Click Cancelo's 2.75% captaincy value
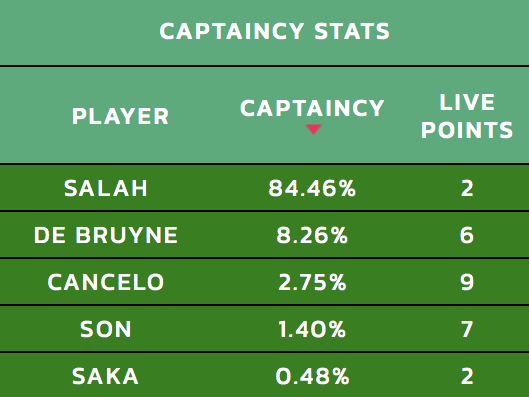 click(312, 282)
